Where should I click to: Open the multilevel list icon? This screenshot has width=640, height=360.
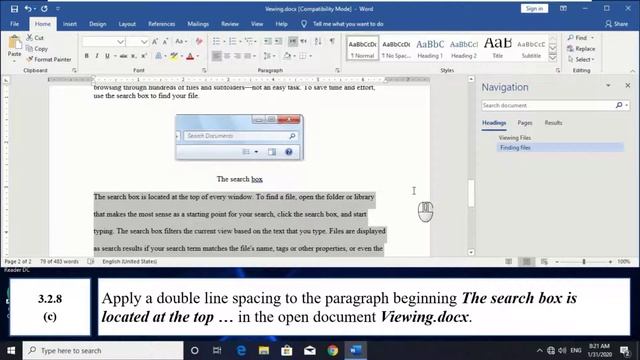pyautogui.click(x=248, y=41)
